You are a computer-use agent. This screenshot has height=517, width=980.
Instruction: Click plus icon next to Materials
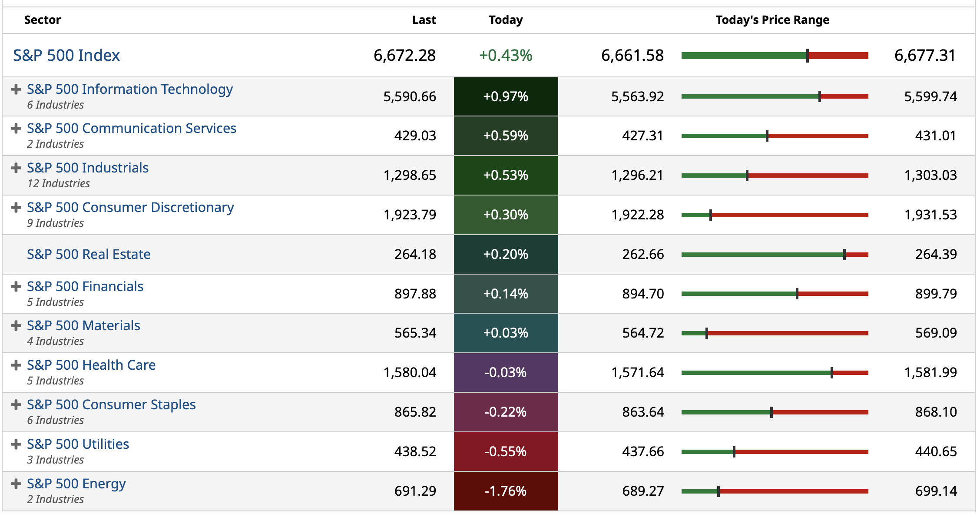[16, 326]
